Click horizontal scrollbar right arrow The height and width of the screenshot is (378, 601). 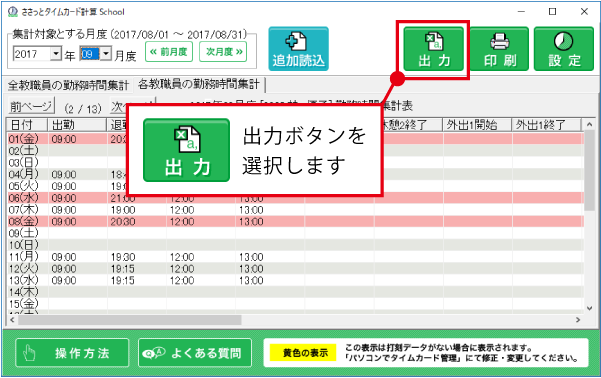coord(578,320)
